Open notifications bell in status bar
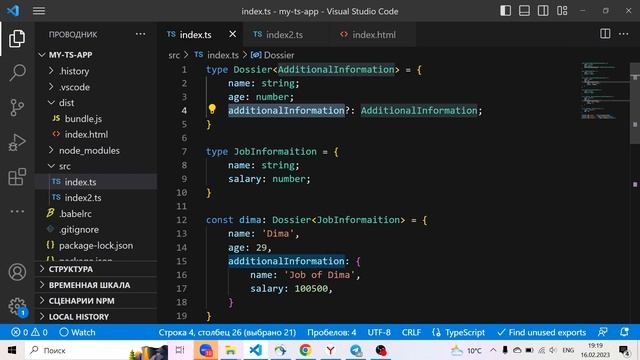The width and height of the screenshot is (640, 360). (624, 332)
